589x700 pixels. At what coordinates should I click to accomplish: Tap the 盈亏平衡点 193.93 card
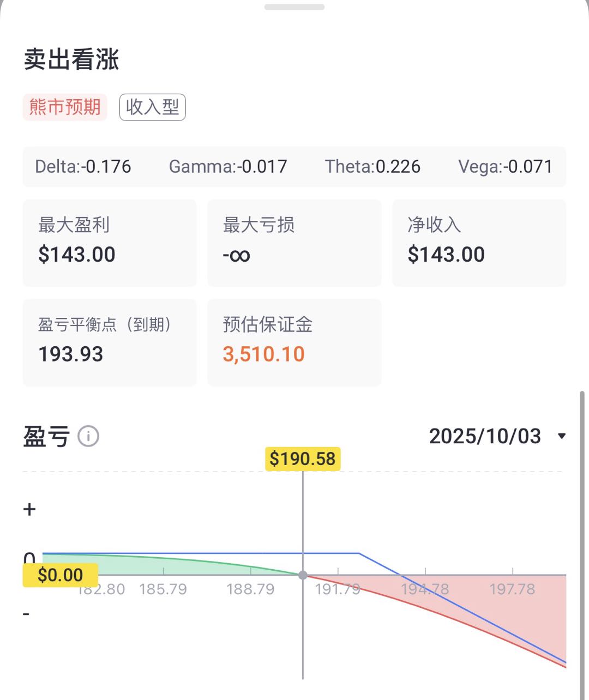pos(110,342)
